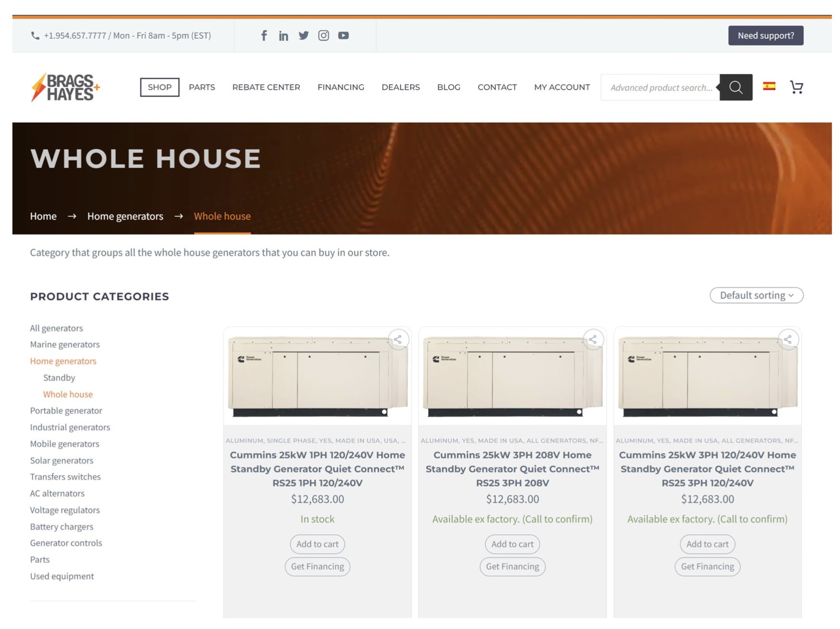Viewport: 840px width, 629px height.
Task: Share the Cummins 25kW 3PH 208V product
Action: coord(593,340)
